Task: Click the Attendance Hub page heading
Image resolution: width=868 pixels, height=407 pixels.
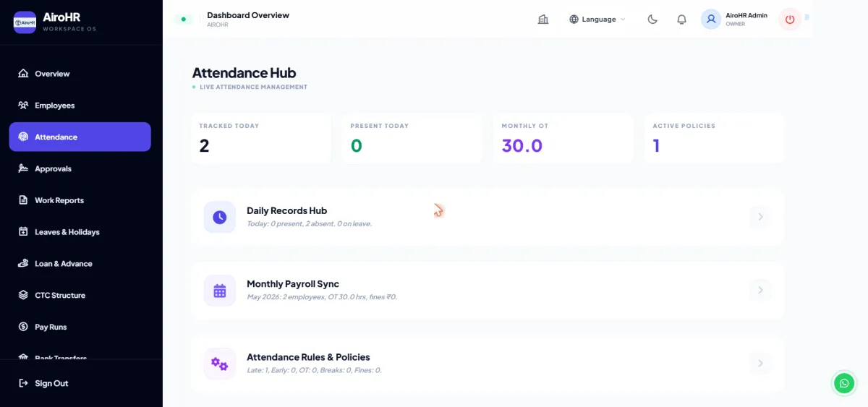Action: (x=244, y=73)
